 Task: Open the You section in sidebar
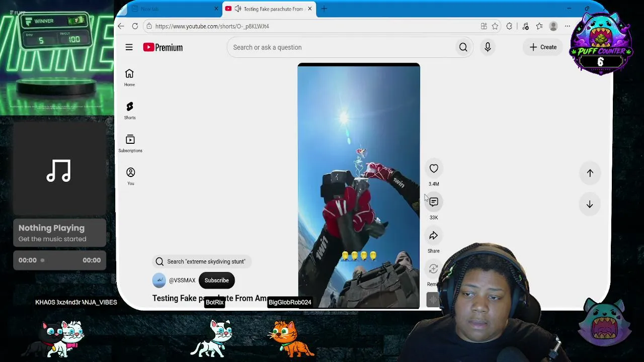coord(130,176)
